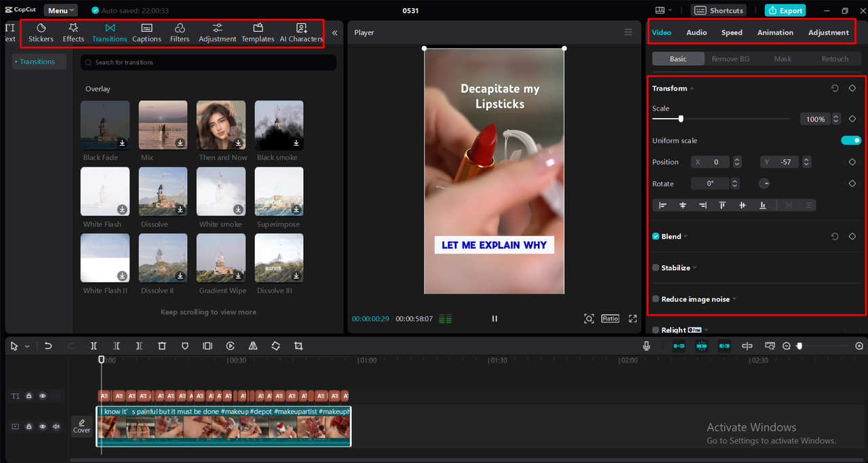
Task: Open the Adjustment tab in the inspector
Action: coord(828,33)
